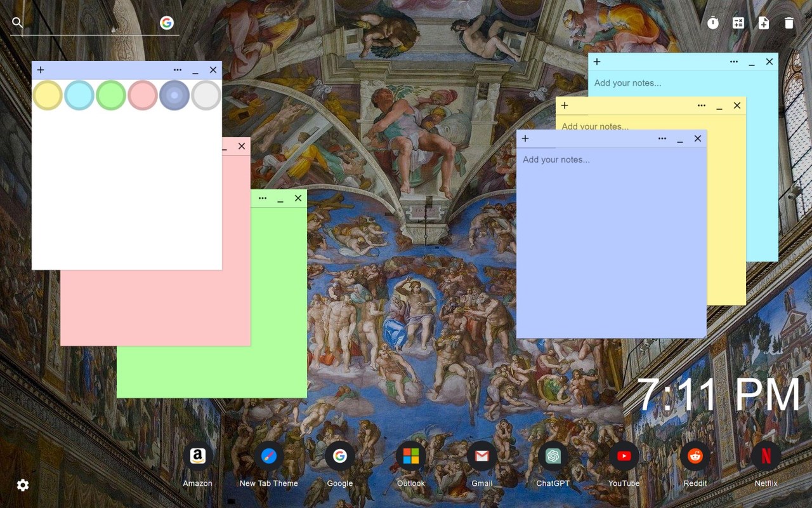
Task: Open the Amazon shortcut
Action: point(198,456)
